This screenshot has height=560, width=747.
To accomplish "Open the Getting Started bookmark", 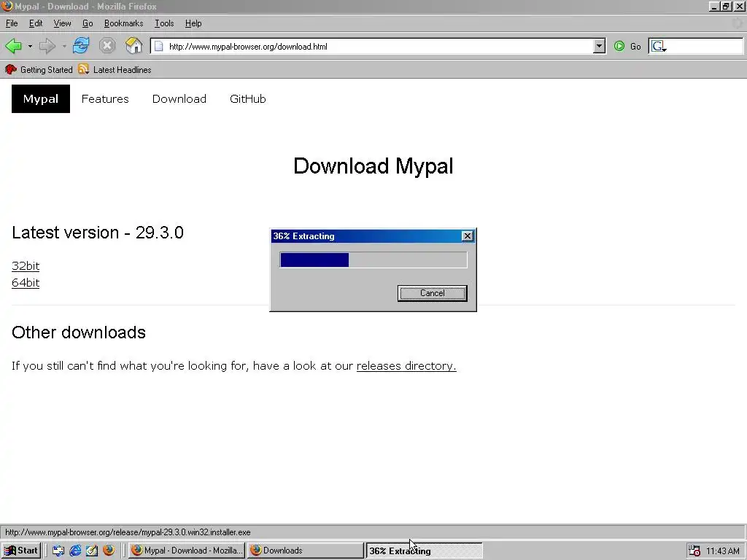I will point(39,69).
